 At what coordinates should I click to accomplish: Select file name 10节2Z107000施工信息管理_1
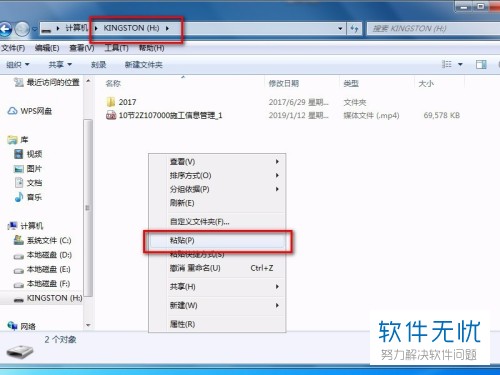click(x=170, y=115)
